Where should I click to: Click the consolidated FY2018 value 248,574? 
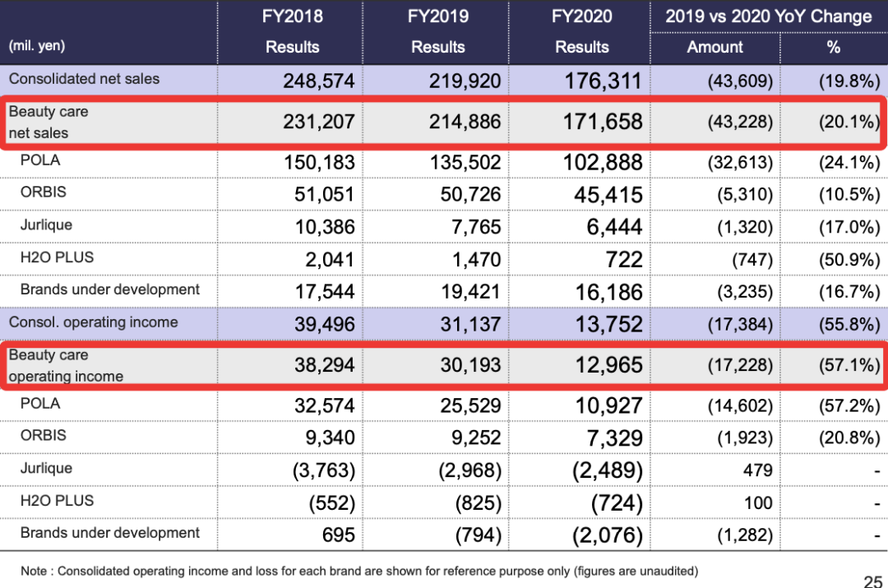click(x=319, y=81)
